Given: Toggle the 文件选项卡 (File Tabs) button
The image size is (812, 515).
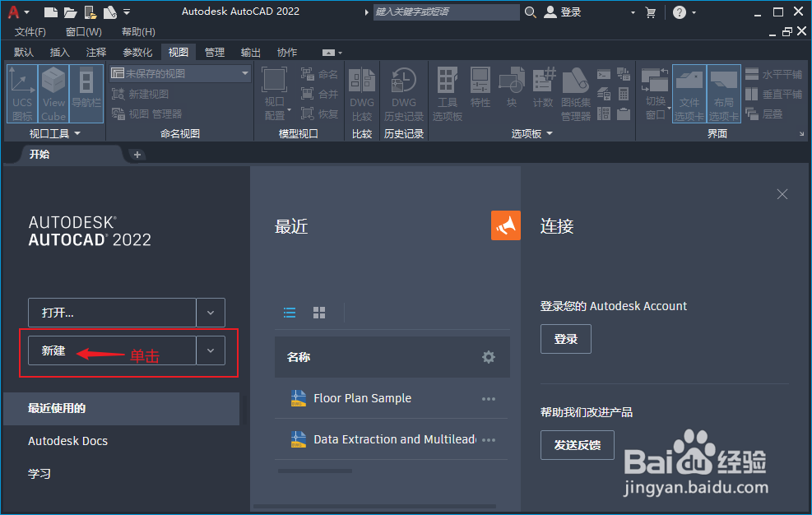Looking at the screenshot, I should [689, 94].
